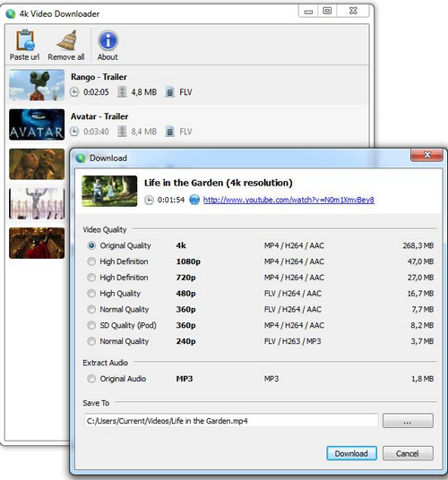Click globe icon before YouTube link
Screen dimensions: 448x480
194,200
